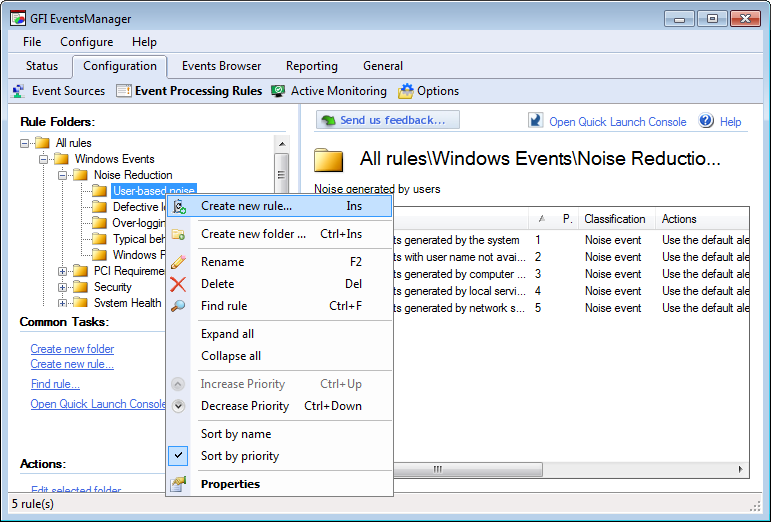771x522 pixels.
Task: Click the Decrease Priority down arrow icon
Action: click(178, 406)
